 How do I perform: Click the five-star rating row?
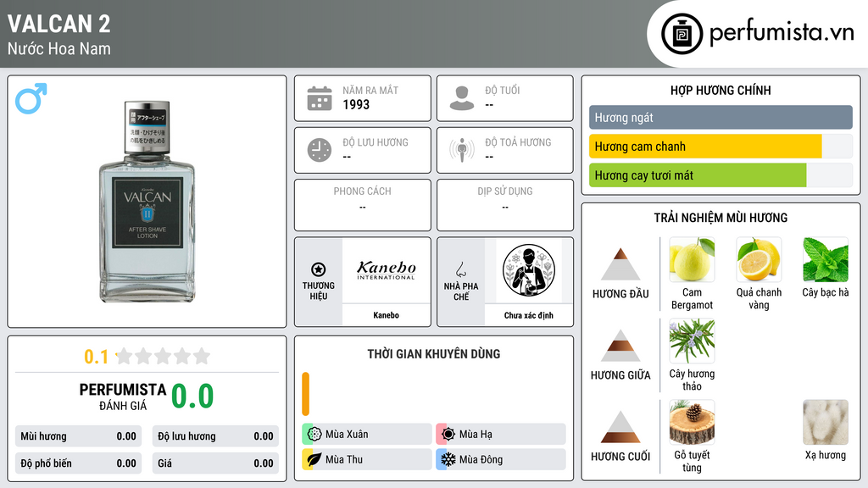tap(163, 356)
